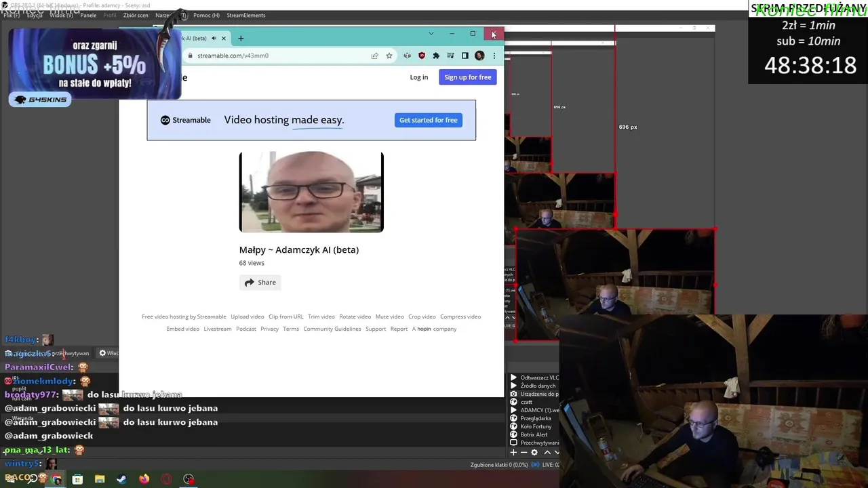Select the Urządzenie do przechwytywania source
This screenshot has width=868, height=488.
click(534, 394)
